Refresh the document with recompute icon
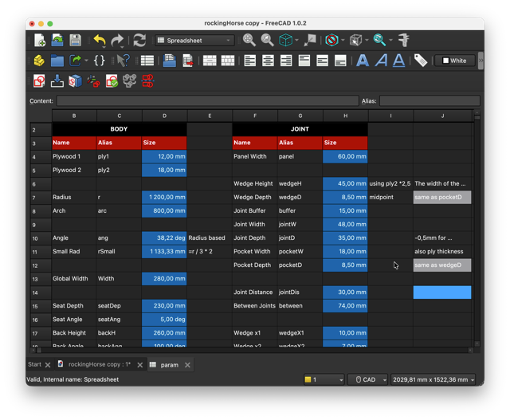Screen dimensions: 510x420 [139, 40]
